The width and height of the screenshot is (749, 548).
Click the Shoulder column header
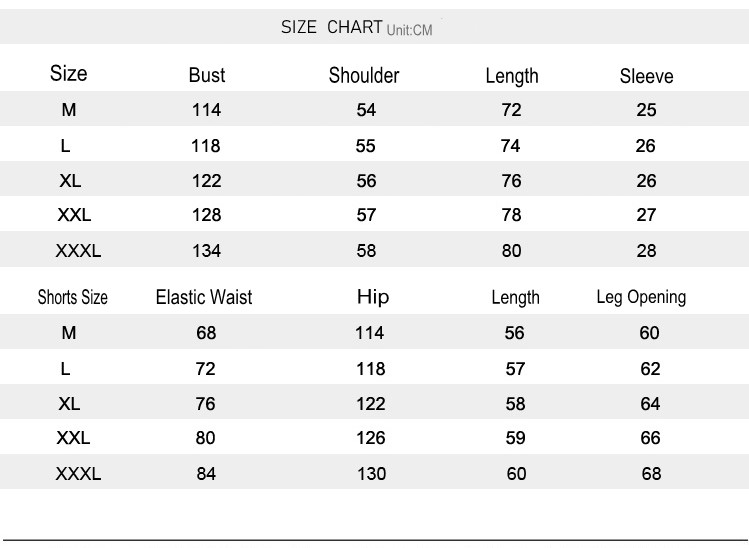[364, 75]
